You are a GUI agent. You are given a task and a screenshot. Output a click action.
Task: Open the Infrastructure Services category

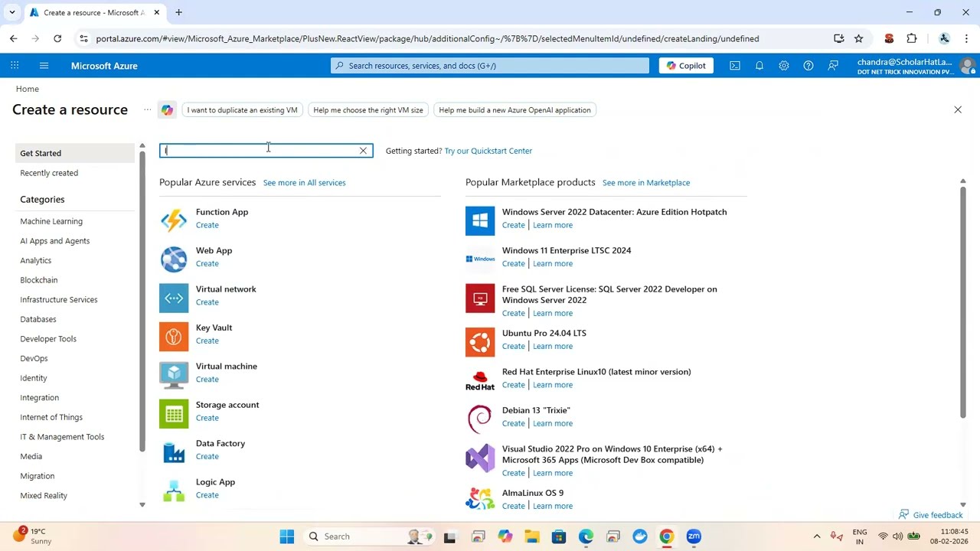[x=59, y=300]
